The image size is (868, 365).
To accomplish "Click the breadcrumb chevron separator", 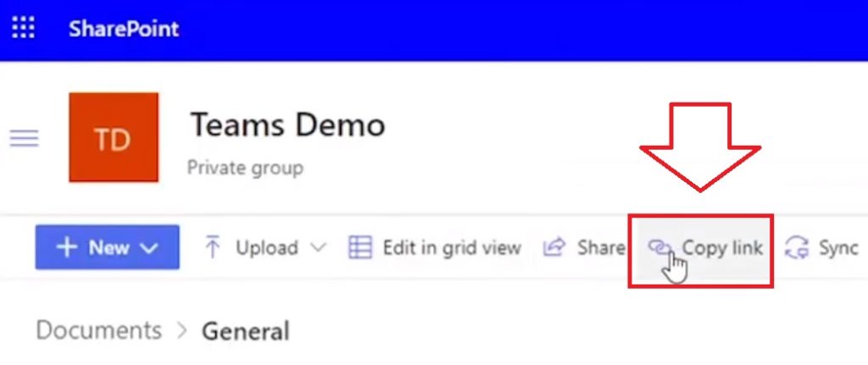I will [182, 331].
